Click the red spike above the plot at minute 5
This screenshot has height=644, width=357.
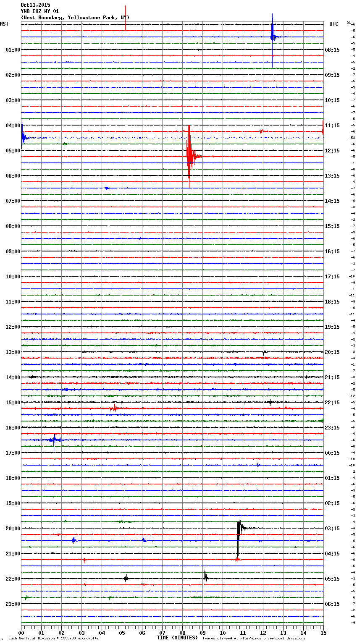pos(125,18)
